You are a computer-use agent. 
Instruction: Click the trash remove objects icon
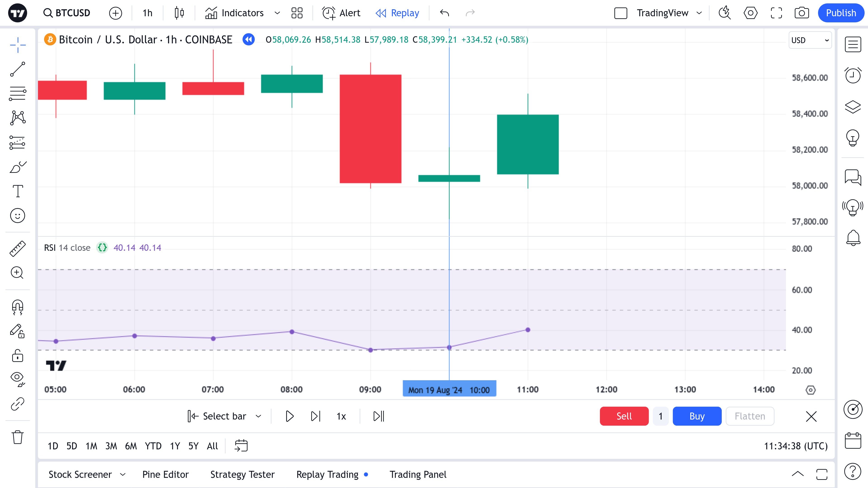pyautogui.click(x=18, y=437)
